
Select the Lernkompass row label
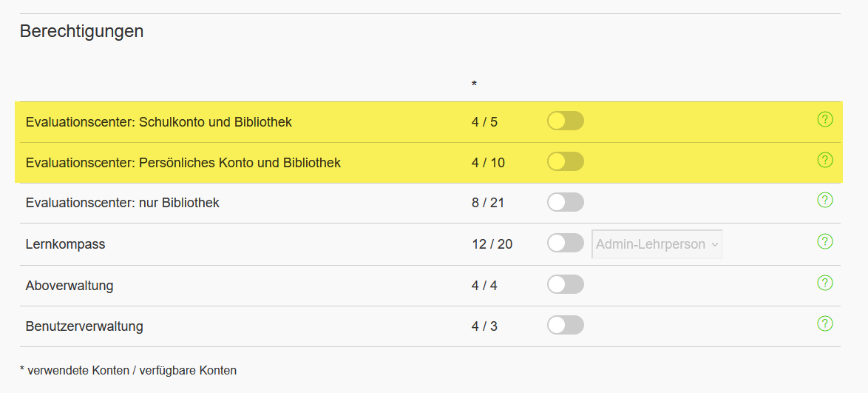click(65, 244)
